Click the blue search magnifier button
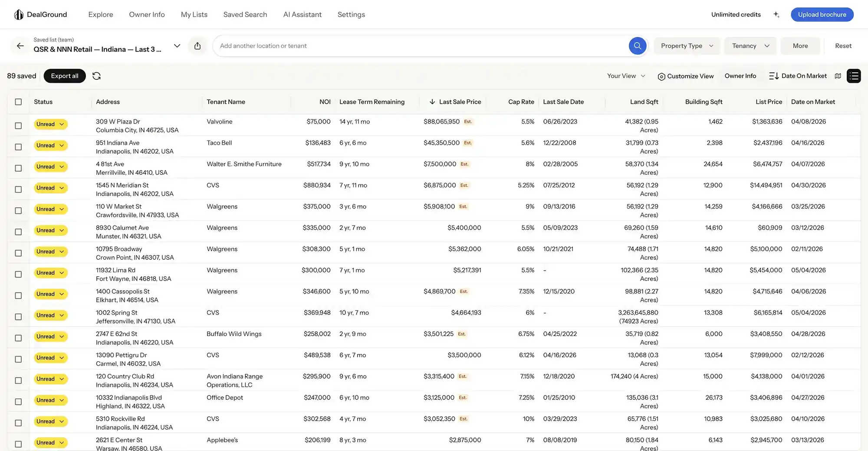Screen dimensions: 868x451 [638, 46]
